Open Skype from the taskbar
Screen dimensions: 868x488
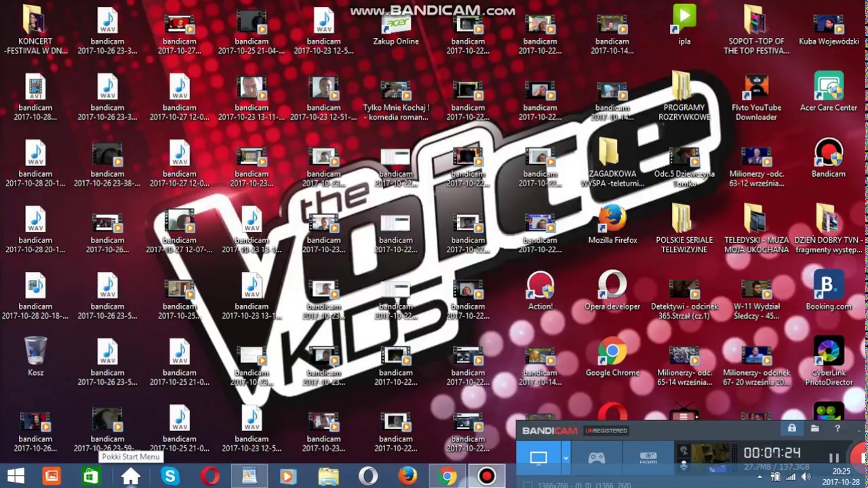point(170,476)
